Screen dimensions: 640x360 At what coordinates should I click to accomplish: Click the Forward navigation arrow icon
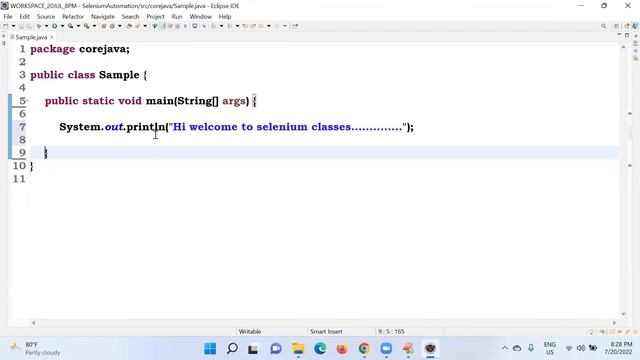[x=277, y=26]
